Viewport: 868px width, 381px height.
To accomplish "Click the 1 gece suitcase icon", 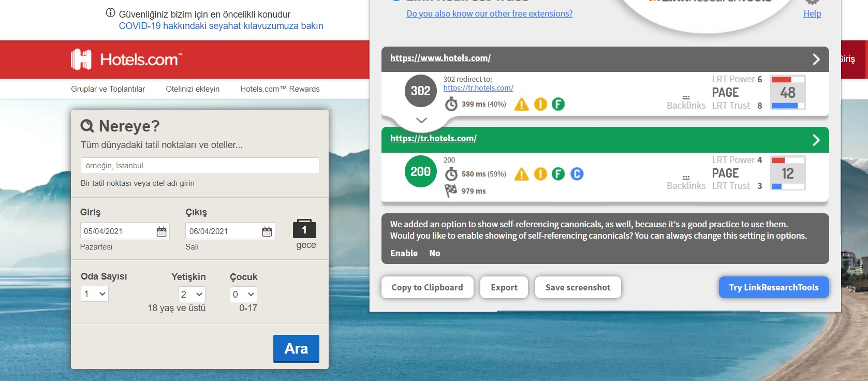I will pyautogui.click(x=304, y=229).
